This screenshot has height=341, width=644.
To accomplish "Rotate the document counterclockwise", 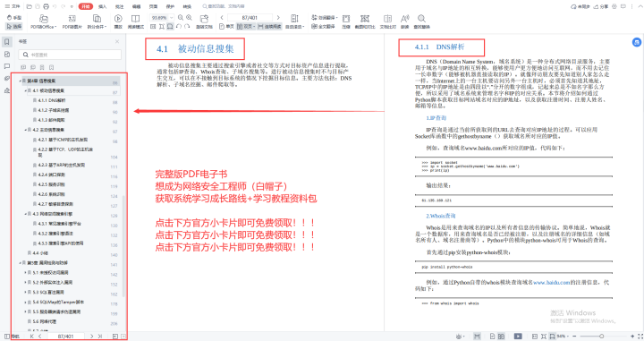I will (179, 26).
